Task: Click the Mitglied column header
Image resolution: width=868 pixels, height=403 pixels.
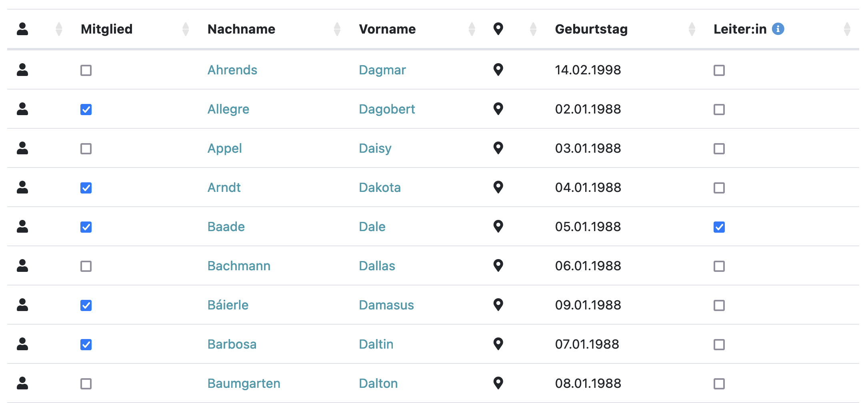Action: [x=106, y=29]
